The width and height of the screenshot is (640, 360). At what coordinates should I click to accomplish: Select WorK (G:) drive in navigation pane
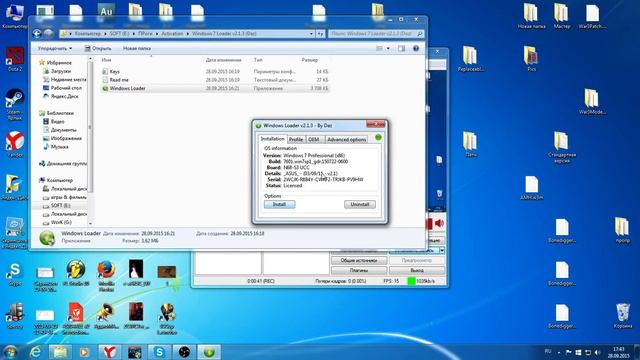57,222
